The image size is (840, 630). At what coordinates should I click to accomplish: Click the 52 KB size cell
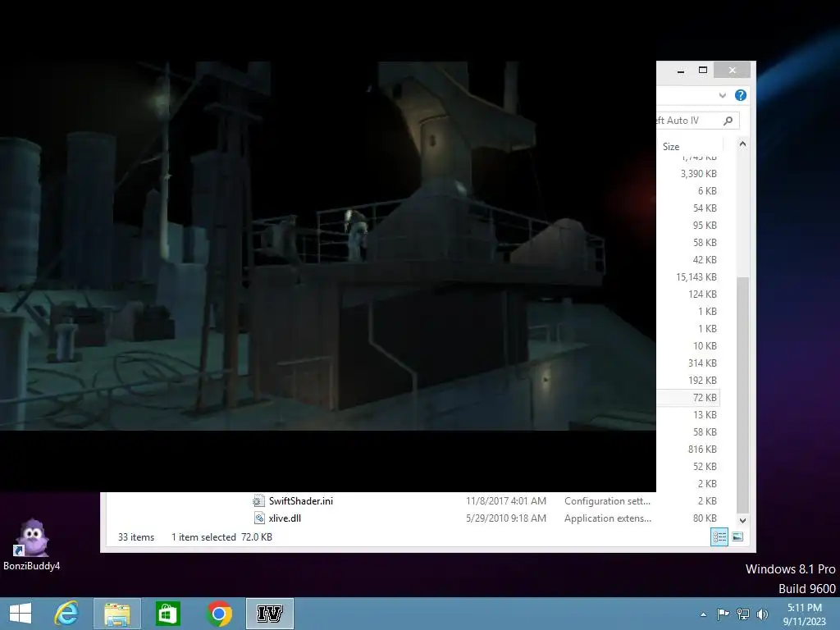pos(705,467)
